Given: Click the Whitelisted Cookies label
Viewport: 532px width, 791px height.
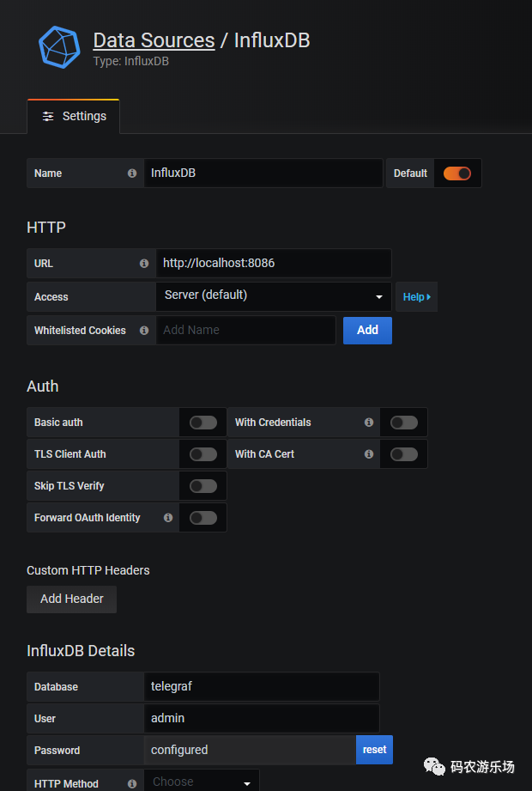Looking at the screenshot, I should click(80, 331).
